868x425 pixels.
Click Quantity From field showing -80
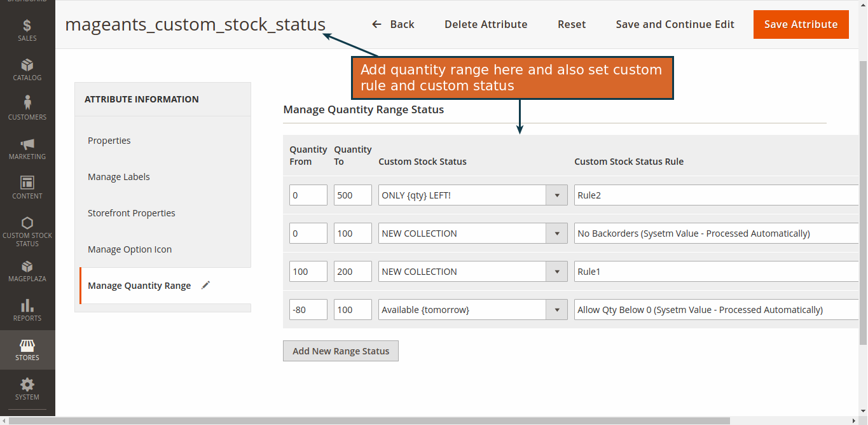pyautogui.click(x=308, y=310)
